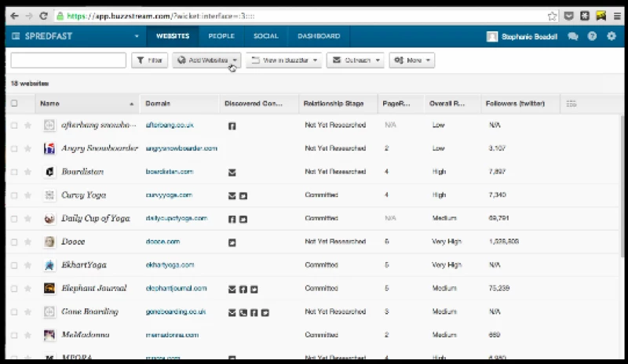Screen dimensions: 628x364
Task: Open the messages chat icon in header
Action: tap(573, 36)
